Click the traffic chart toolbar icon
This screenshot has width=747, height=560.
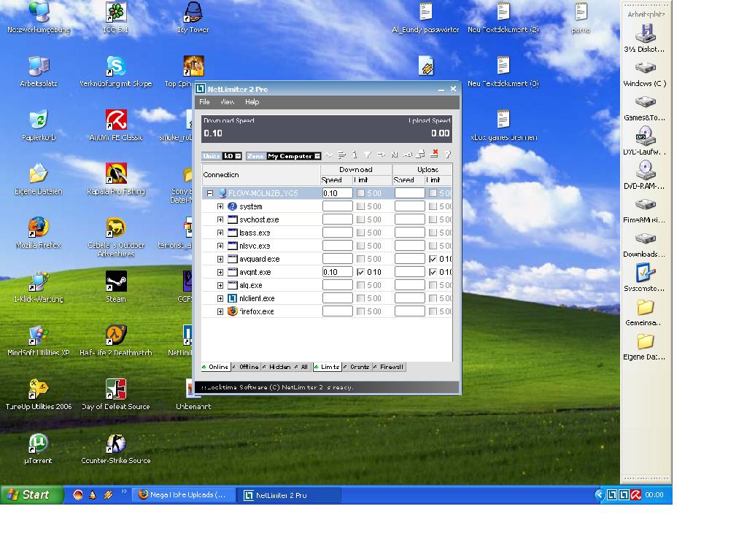pyautogui.click(x=329, y=155)
